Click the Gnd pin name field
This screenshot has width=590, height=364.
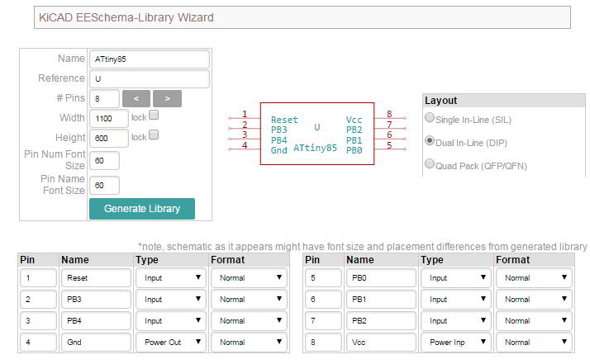click(96, 343)
